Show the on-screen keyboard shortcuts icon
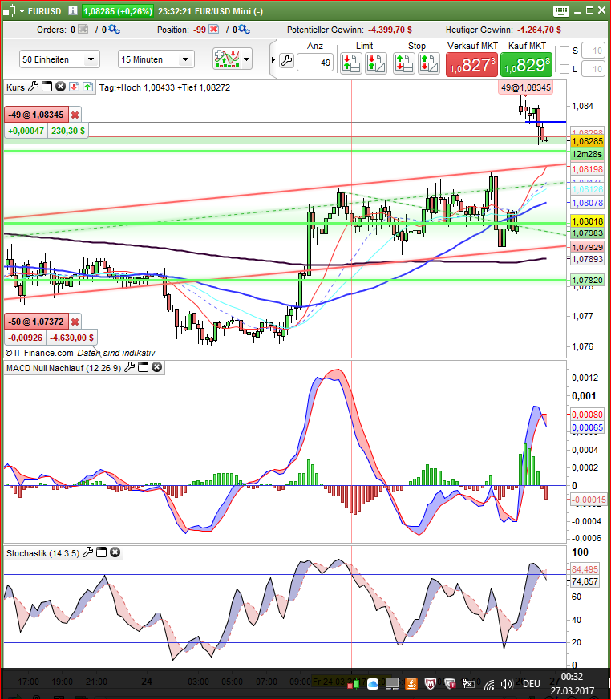The height and width of the screenshot is (700, 611). pyautogui.click(x=560, y=10)
